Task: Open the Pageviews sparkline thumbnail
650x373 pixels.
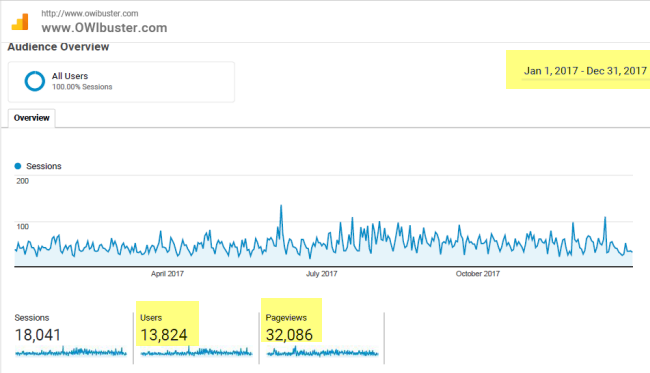Action: pos(322,352)
